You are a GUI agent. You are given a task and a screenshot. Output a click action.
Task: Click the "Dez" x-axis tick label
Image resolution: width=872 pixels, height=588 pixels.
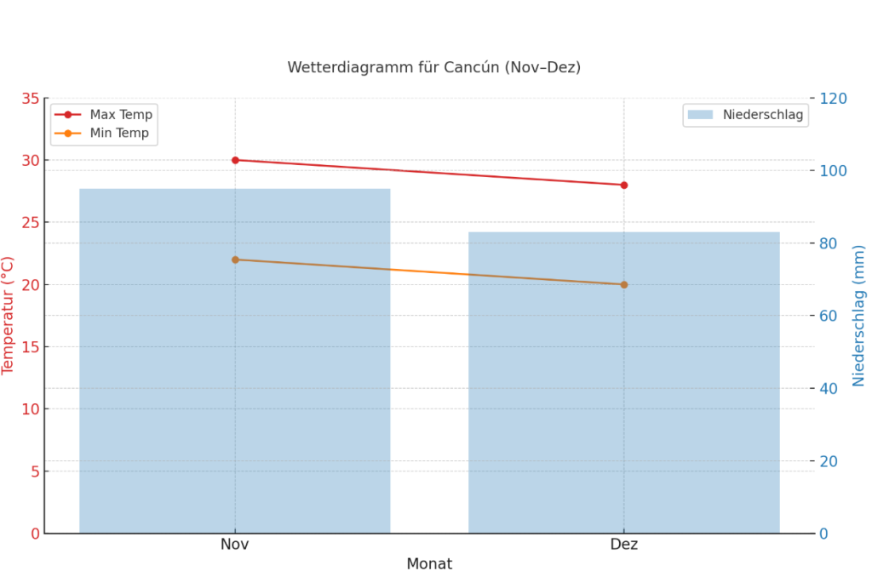[624, 545]
